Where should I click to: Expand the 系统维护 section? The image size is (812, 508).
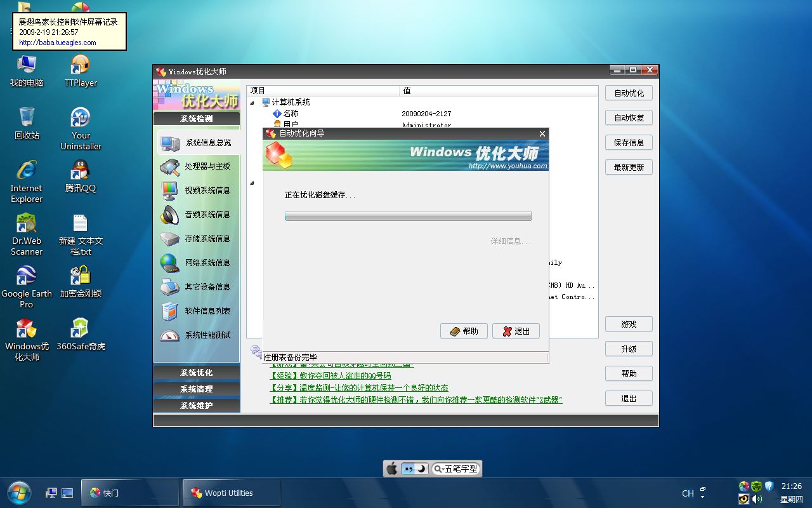pos(197,406)
